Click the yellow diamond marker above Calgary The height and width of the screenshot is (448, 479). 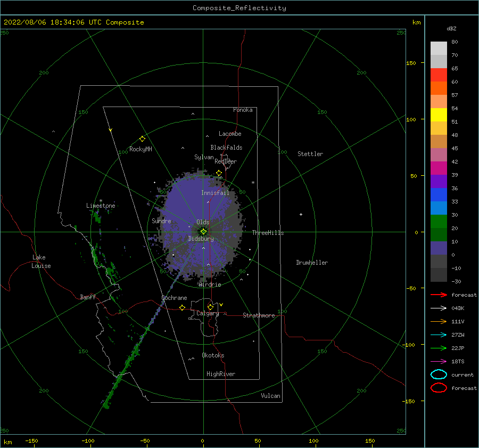point(210,307)
